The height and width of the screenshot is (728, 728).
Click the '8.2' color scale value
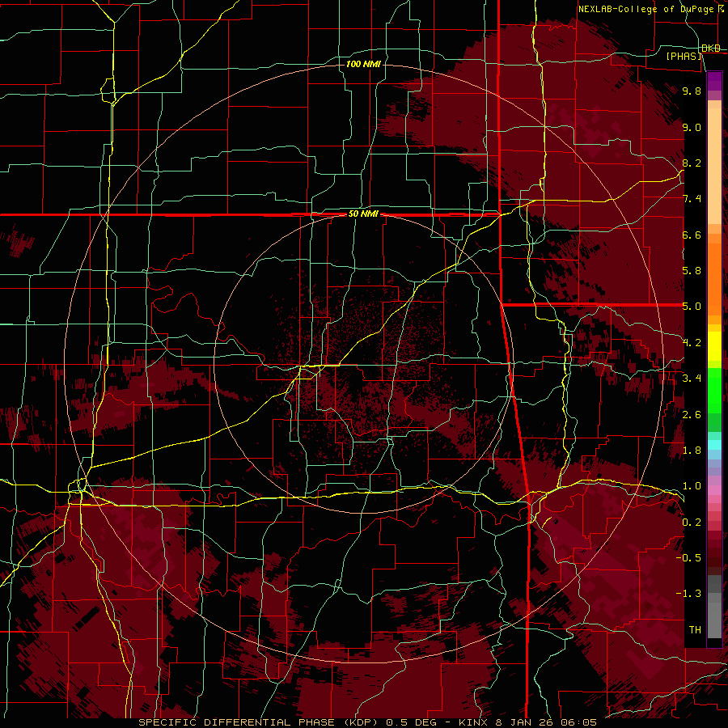click(x=692, y=163)
